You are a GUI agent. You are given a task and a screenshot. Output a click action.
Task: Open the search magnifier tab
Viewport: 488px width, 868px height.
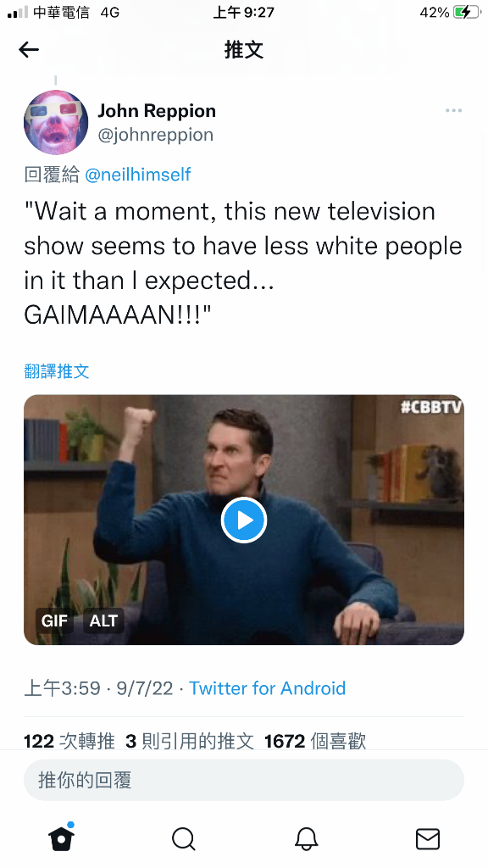coord(183,838)
